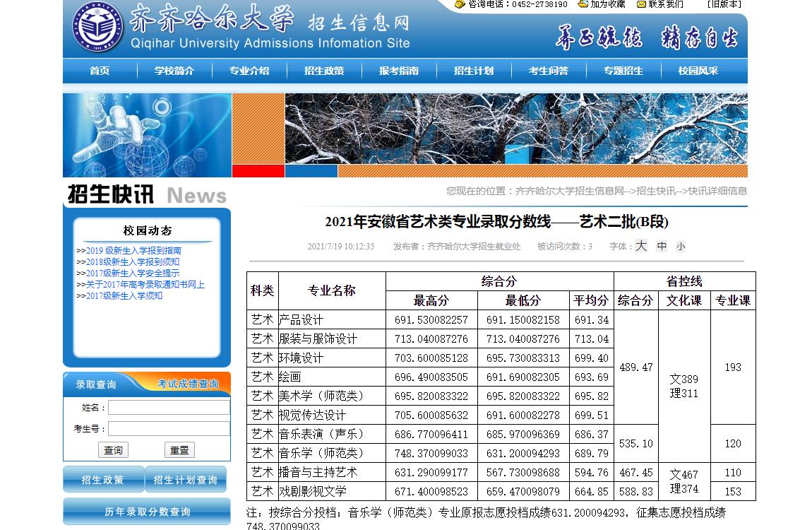This screenshot has width=812, height=530.
Task: Open the 专题招生 menu item
Action: coord(623,71)
